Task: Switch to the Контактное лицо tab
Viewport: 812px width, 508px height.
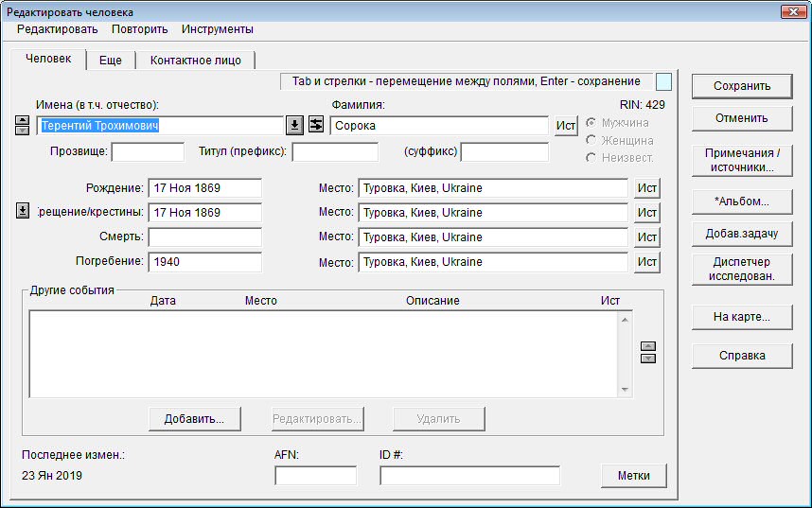Action: [x=196, y=61]
